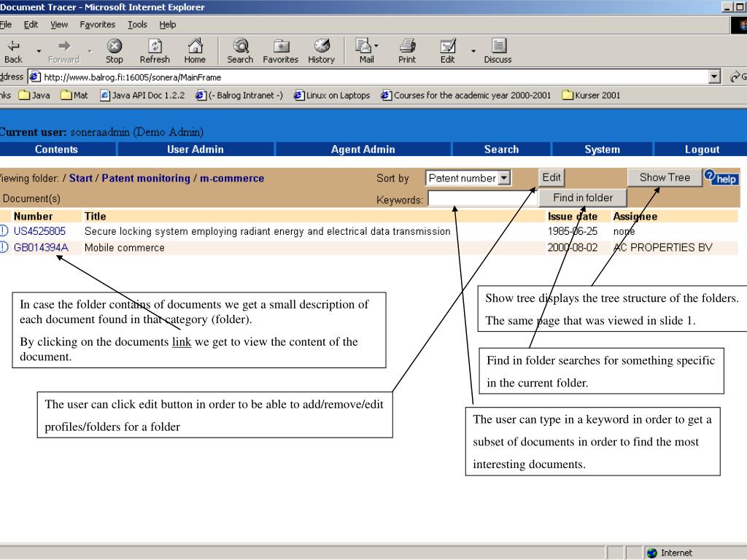Image resolution: width=747 pixels, height=560 pixels.
Task: Click the page icon in address bar
Action: point(35,77)
